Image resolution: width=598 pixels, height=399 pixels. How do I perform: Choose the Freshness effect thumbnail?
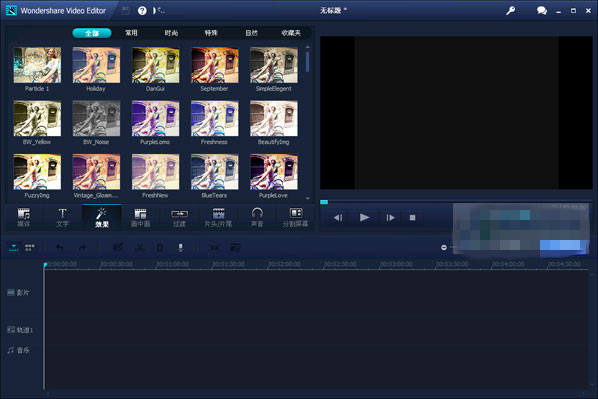point(214,118)
